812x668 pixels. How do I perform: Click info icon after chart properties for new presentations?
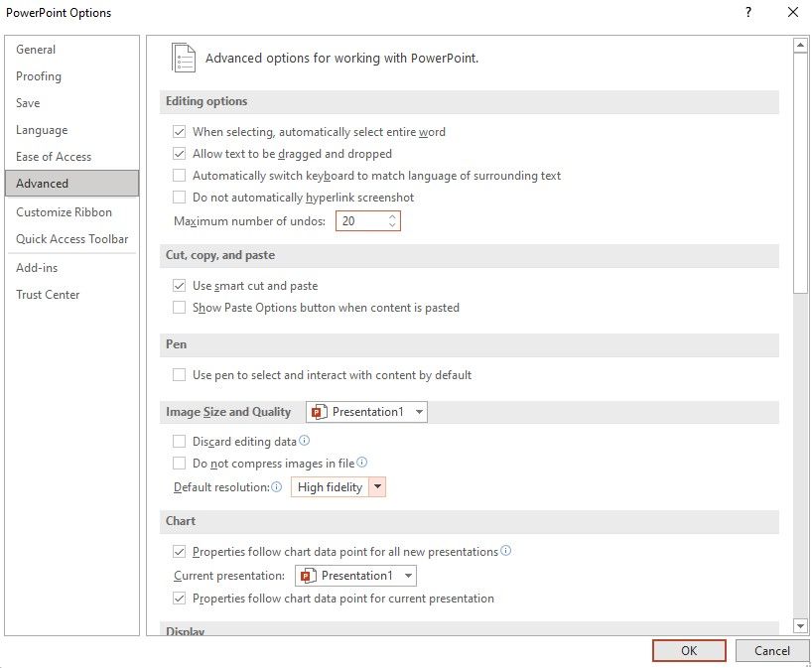506,551
